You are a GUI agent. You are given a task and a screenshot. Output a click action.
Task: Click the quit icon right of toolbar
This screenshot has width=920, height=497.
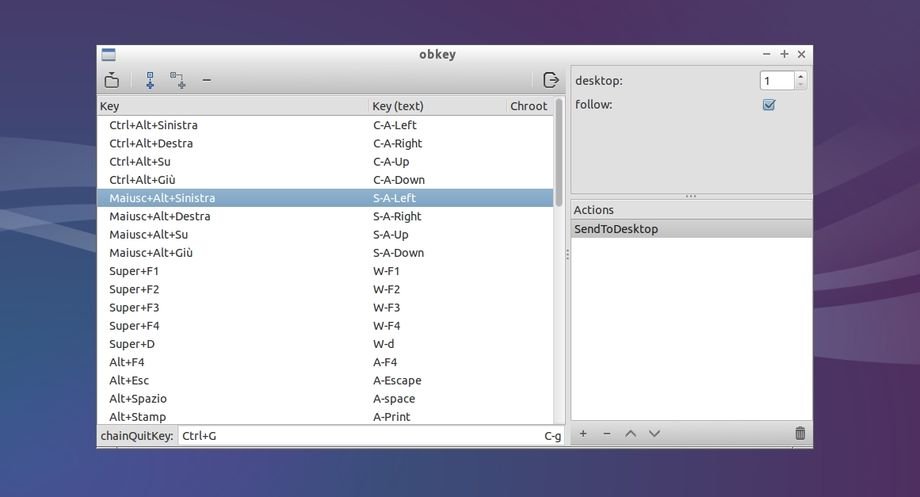point(550,80)
